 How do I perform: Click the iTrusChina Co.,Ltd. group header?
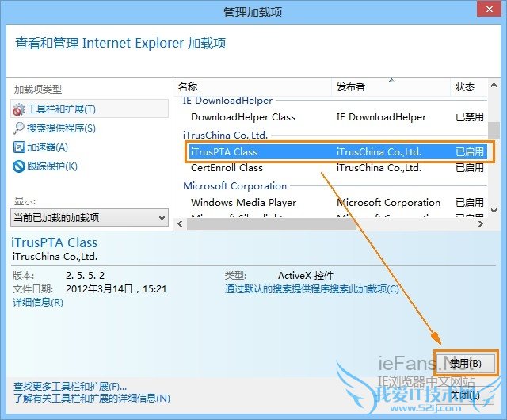[x=225, y=135]
